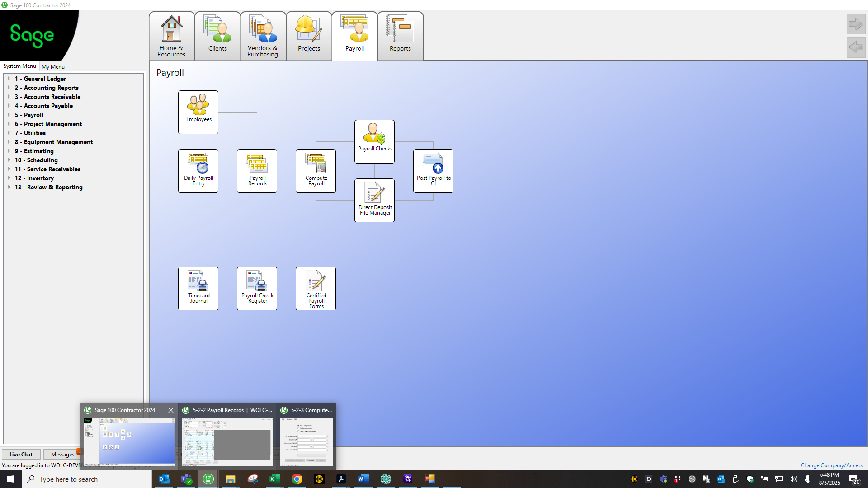Select 5-2-2 Payroll Records window thumbnail

(227, 441)
